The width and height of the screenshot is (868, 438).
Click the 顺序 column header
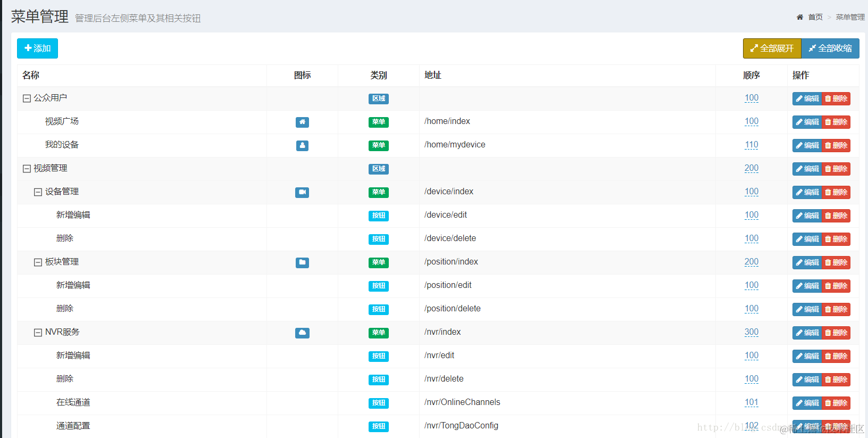[x=752, y=76]
